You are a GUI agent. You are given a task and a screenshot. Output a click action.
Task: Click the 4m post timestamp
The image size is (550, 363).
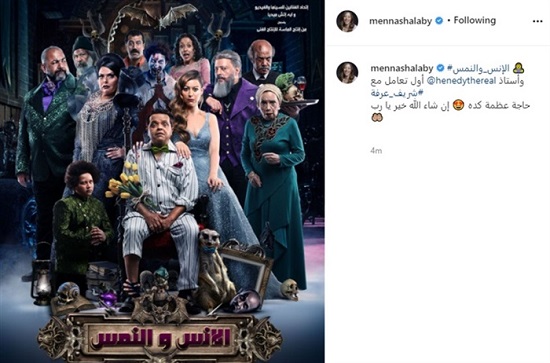376,151
